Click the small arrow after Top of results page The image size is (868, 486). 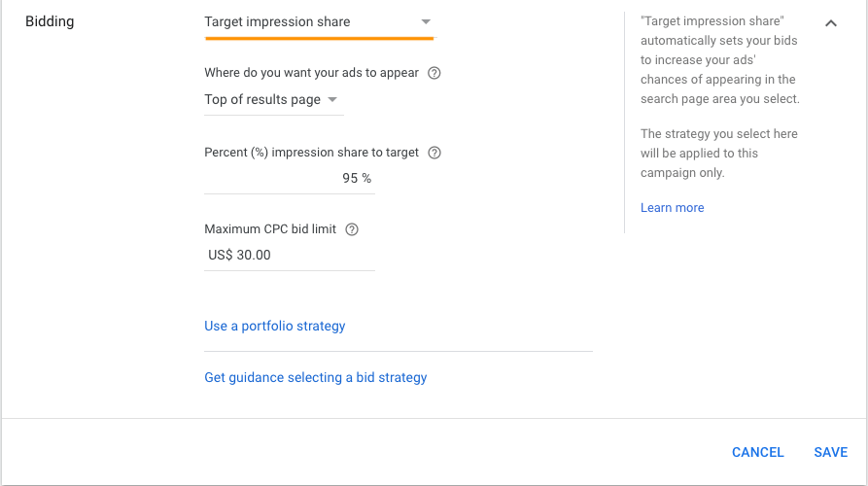(332, 100)
